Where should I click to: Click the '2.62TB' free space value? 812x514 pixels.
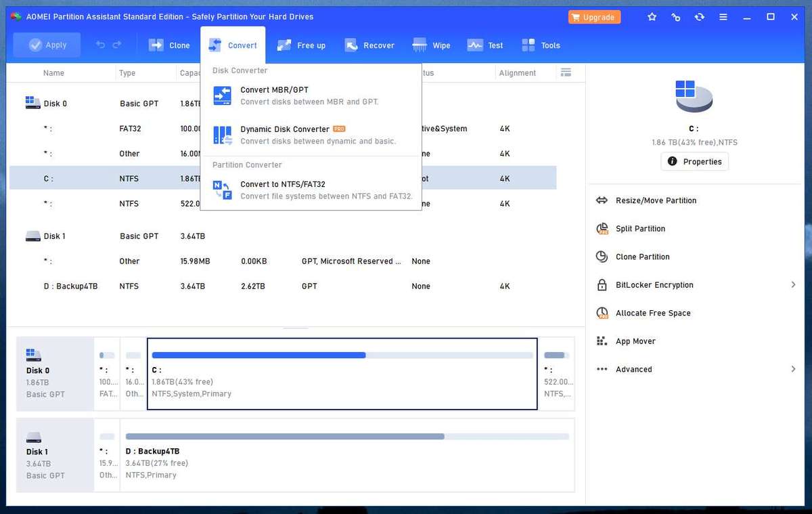pos(252,286)
